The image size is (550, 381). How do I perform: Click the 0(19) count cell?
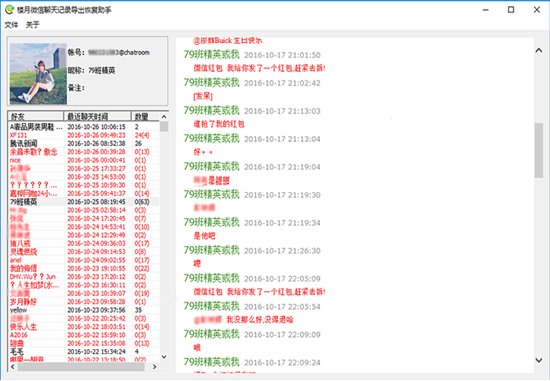142,294
